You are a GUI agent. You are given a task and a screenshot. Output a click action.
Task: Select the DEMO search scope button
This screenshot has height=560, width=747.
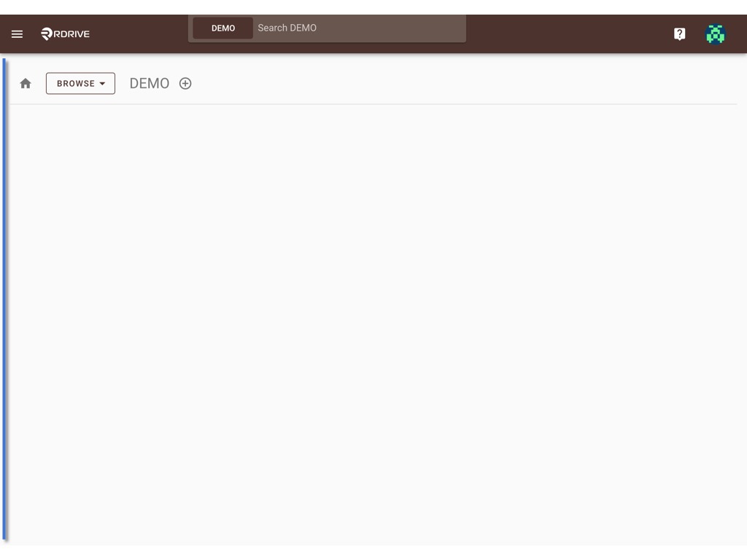(223, 28)
